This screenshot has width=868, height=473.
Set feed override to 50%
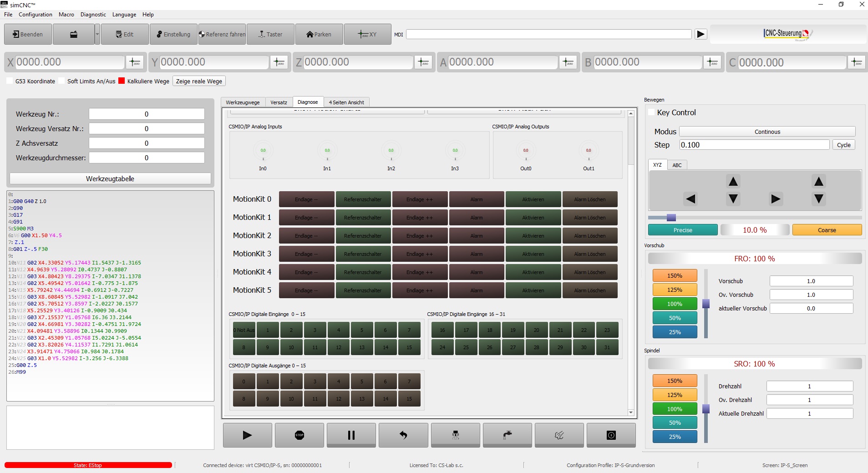point(675,318)
